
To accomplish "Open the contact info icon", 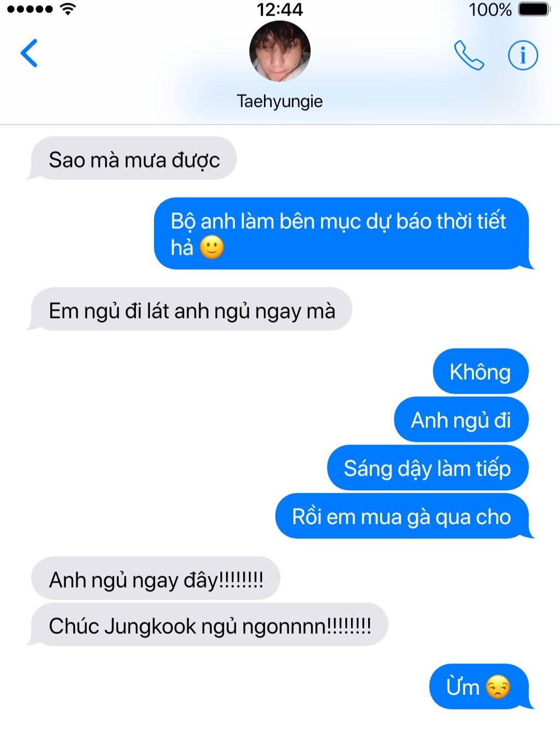I will [x=523, y=55].
